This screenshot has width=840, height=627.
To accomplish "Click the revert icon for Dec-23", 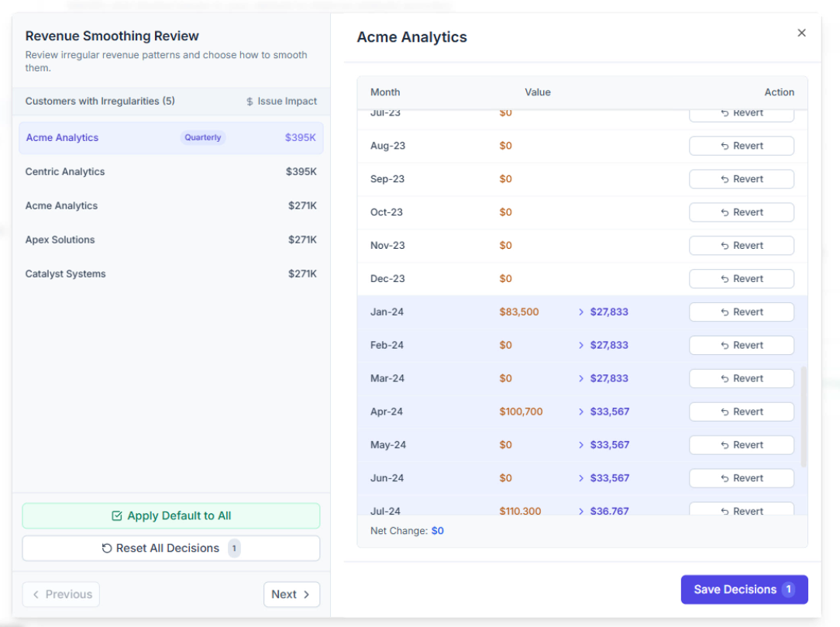I will [x=723, y=278].
